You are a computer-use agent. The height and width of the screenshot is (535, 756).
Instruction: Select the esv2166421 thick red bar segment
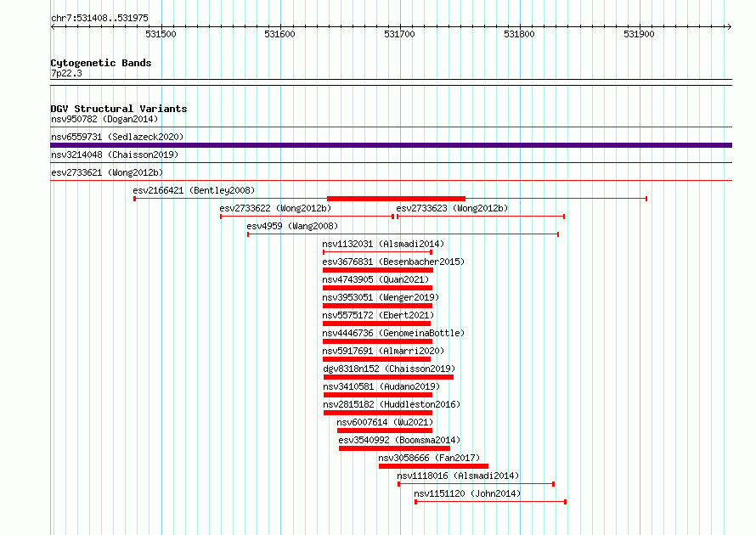pyautogui.click(x=397, y=199)
